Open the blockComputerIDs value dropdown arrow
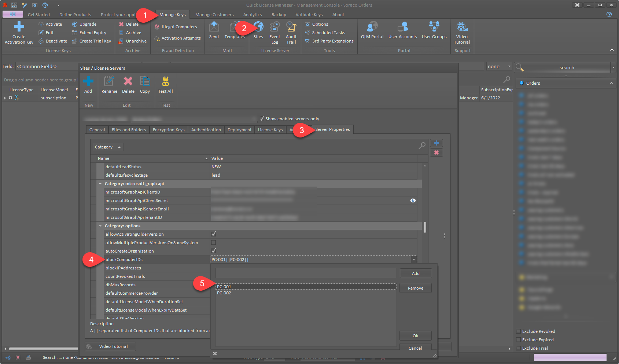Viewport: 619px width, 364px height. pos(414,260)
